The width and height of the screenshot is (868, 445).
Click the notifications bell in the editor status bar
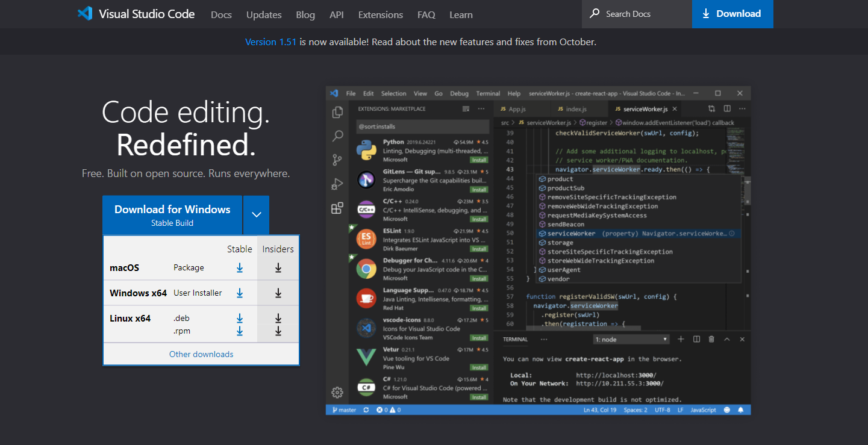pyautogui.click(x=741, y=410)
